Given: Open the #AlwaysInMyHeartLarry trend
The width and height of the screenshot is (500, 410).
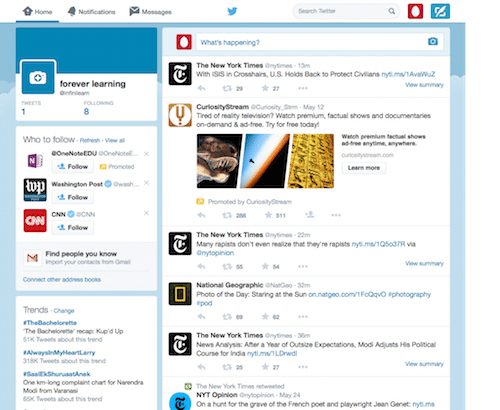Looking at the screenshot, I should click(x=59, y=352).
